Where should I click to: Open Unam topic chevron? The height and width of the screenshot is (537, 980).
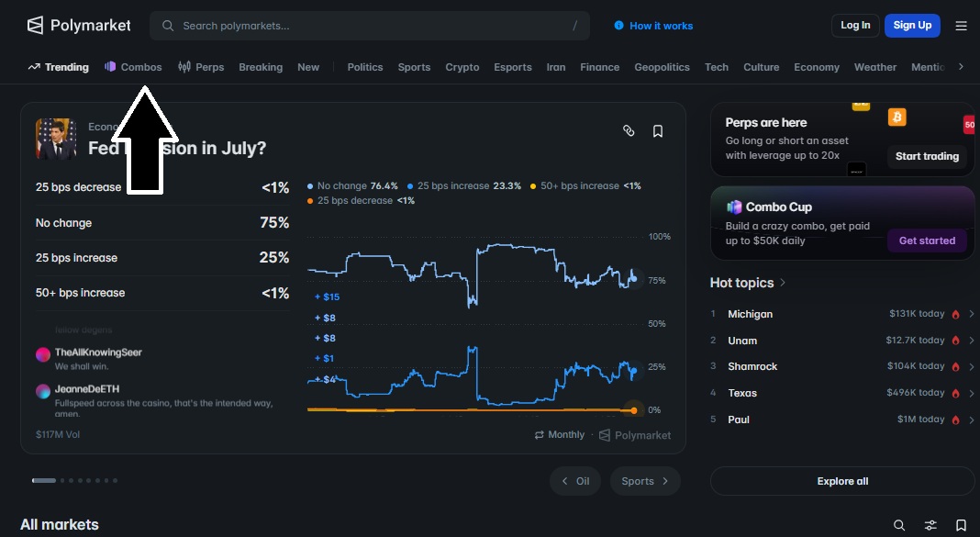(x=971, y=340)
